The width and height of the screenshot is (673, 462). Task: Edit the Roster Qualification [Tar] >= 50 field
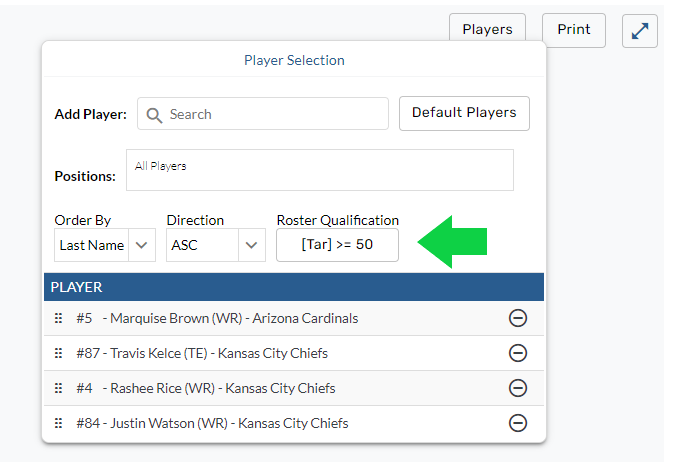[337, 245]
